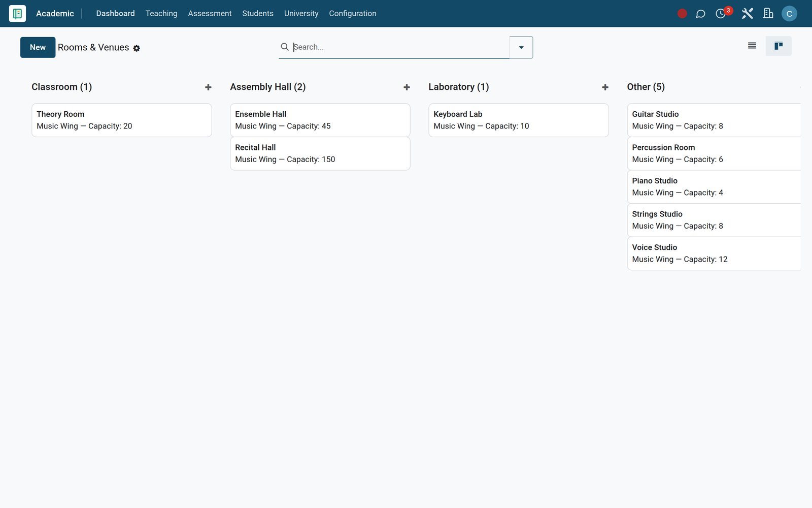Add a room in the Assembly Hall column

(x=407, y=87)
